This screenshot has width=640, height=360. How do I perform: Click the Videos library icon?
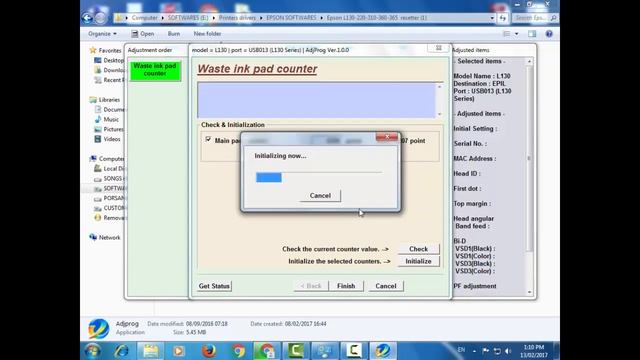click(98, 139)
